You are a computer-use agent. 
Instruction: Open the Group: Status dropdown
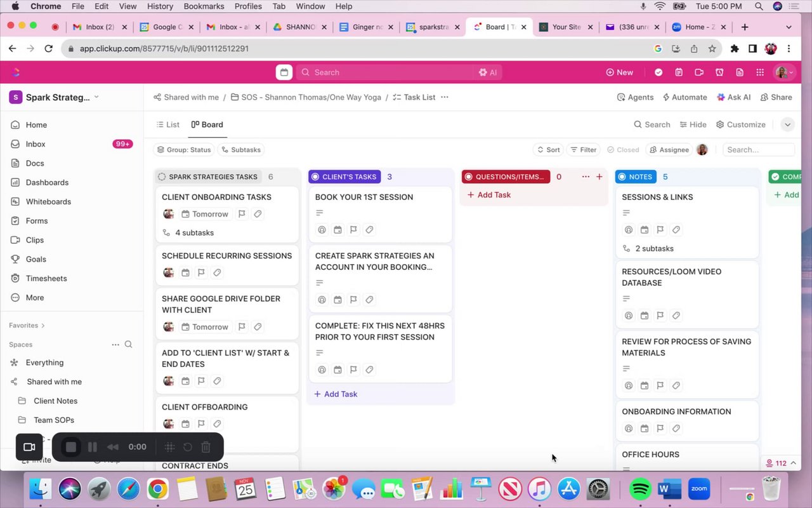pyautogui.click(x=184, y=150)
